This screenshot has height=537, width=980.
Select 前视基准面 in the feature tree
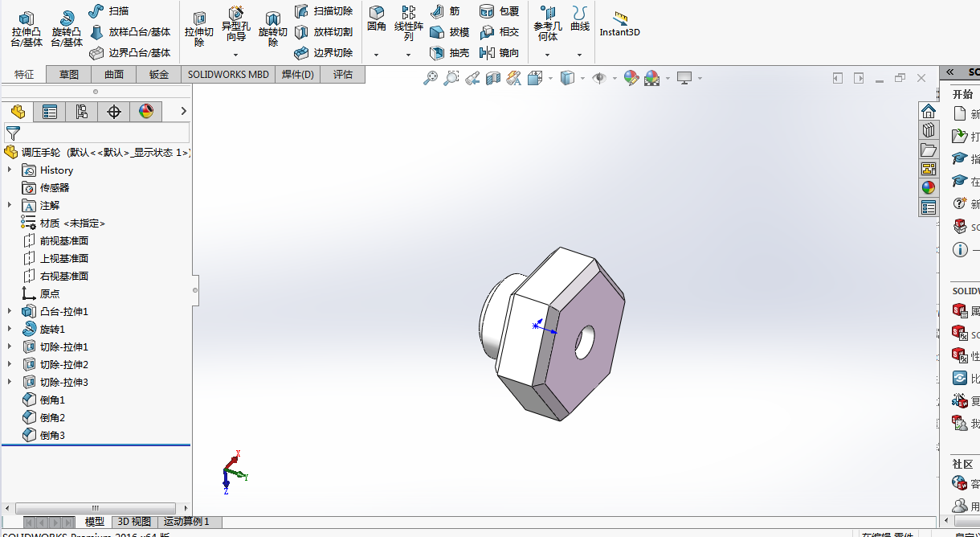click(56, 240)
